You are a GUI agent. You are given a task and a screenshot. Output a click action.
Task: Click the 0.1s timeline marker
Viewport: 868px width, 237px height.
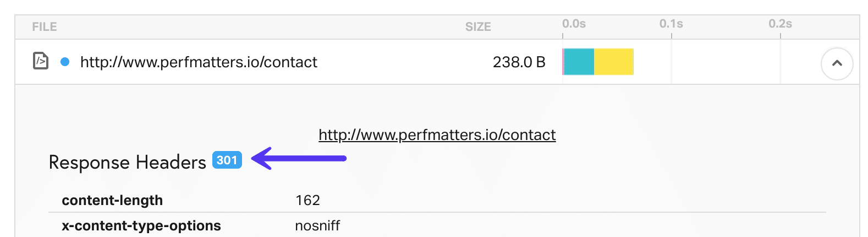tap(671, 24)
